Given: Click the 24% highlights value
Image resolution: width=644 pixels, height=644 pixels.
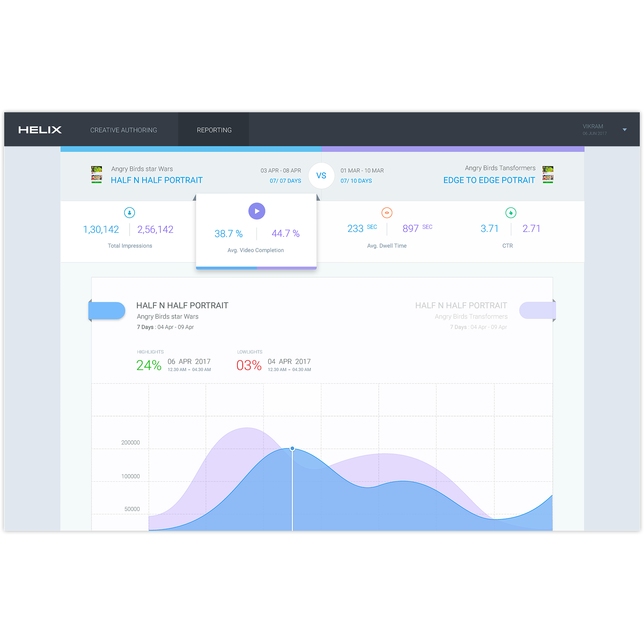Looking at the screenshot, I should (x=149, y=365).
